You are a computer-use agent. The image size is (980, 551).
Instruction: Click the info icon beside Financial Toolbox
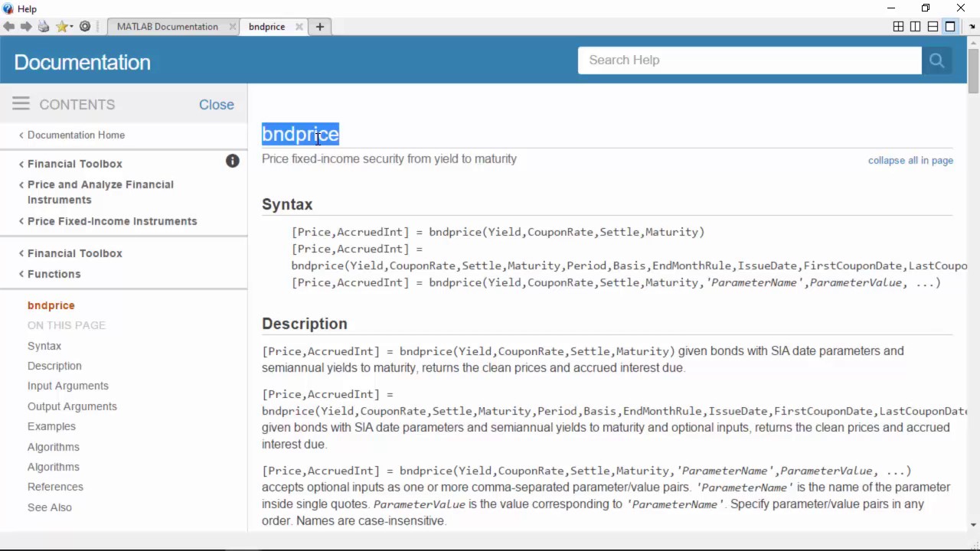(x=233, y=161)
